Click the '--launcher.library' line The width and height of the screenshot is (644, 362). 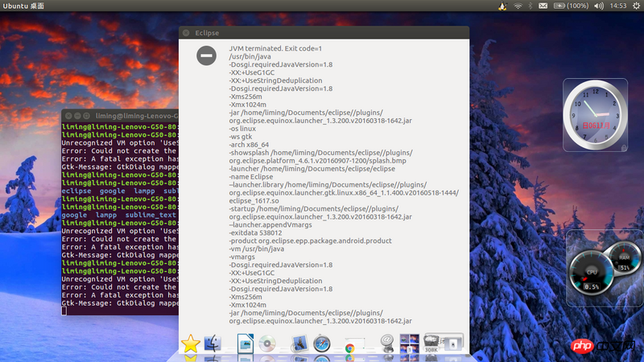tap(328, 185)
